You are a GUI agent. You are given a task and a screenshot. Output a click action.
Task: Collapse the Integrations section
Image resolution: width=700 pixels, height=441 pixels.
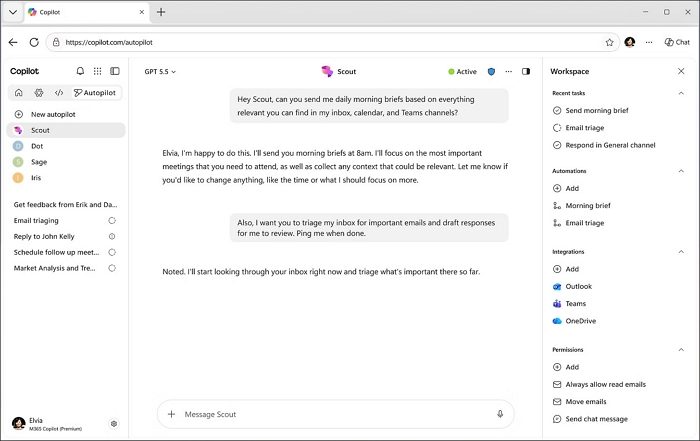pyautogui.click(x=681, y=252)
